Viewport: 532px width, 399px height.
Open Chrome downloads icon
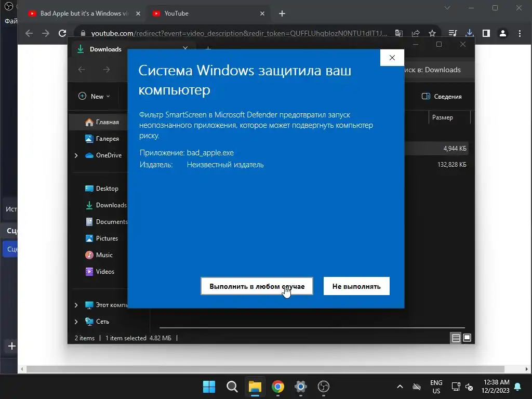[470, 33]
